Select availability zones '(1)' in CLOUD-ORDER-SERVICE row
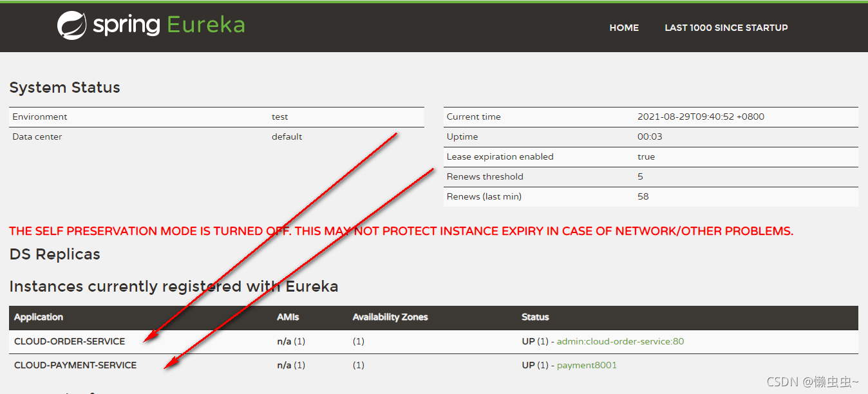Viewport: 868px width, 394px height. click(358, 341)
